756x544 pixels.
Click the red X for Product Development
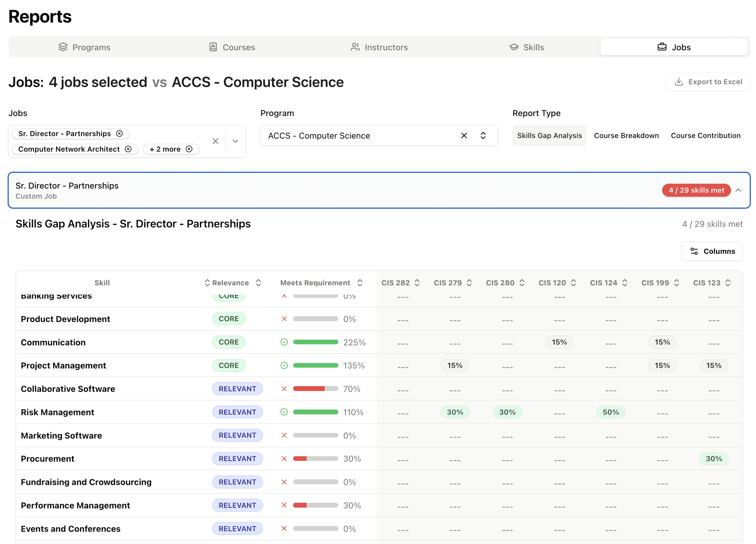pyautogui.click(x=284, y=319)
